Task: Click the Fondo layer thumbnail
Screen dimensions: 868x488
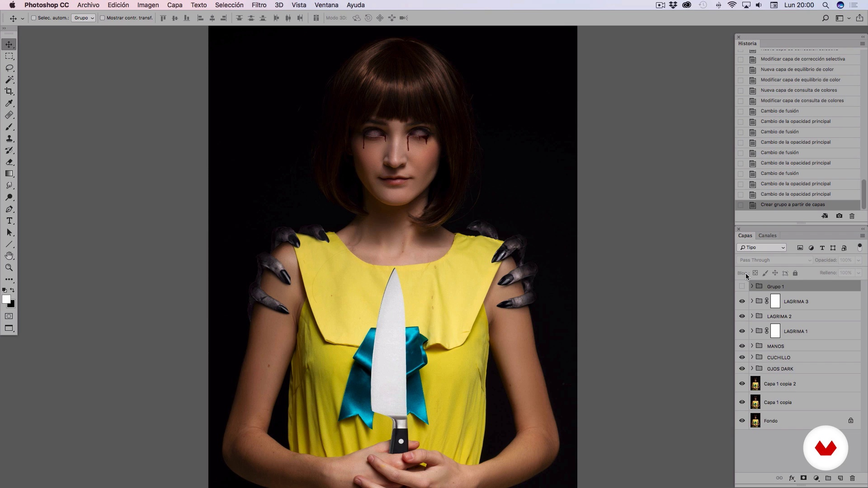Action: 755,421
